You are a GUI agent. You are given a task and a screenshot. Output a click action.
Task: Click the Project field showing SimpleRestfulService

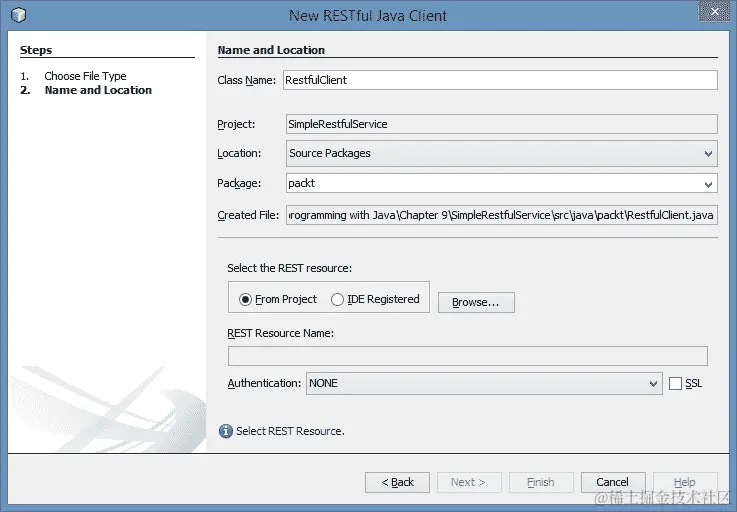click(502, 124)
